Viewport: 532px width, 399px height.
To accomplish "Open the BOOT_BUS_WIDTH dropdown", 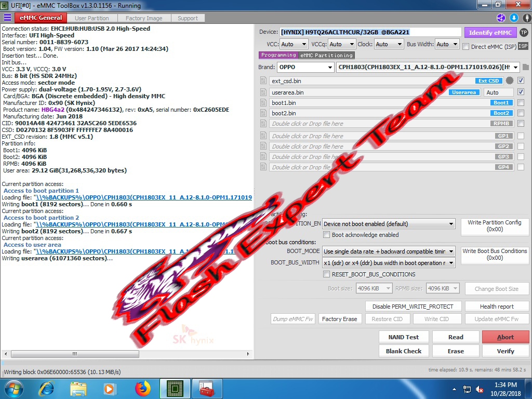I will coord(389,263).
